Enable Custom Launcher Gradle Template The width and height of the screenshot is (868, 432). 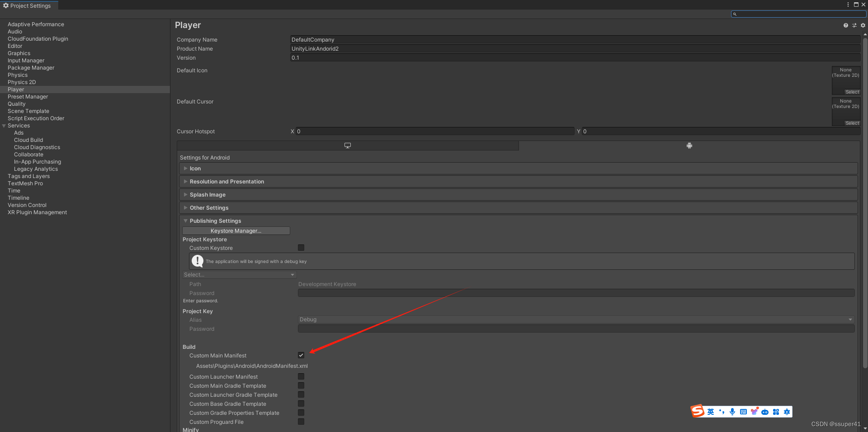pyautogui.click(x=301, y=394)
